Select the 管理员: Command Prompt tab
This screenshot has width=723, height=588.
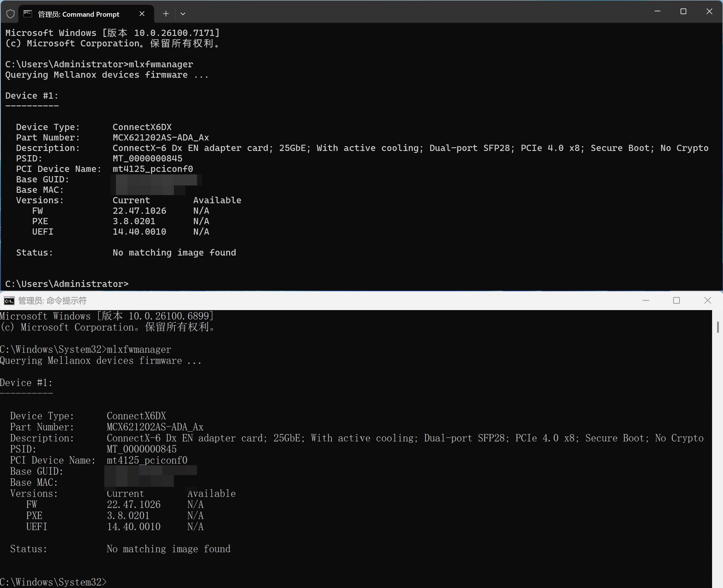coord(79,14)
